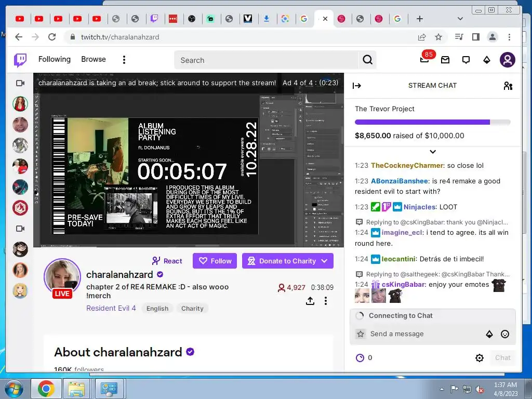The image size is (532, 399).
Task: Expand The Trevor Project charity details chevron
Action: pos(433,152)
